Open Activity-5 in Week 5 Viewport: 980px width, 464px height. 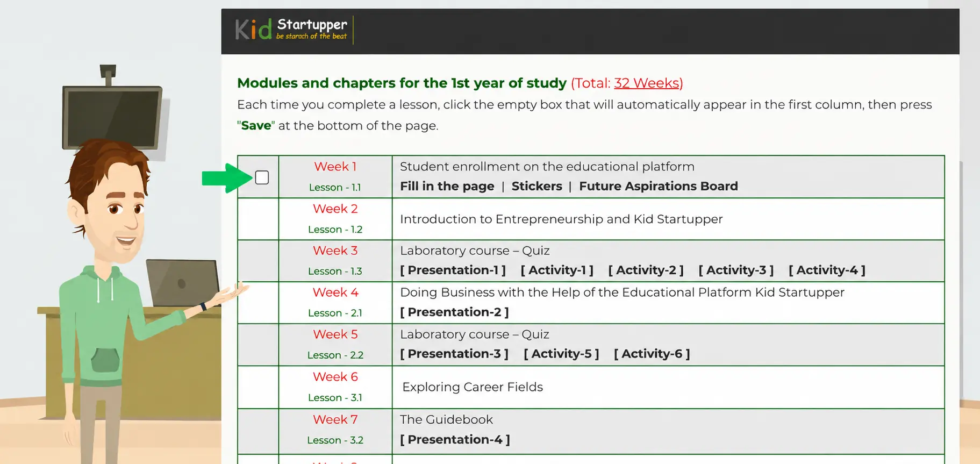point(561,354)
